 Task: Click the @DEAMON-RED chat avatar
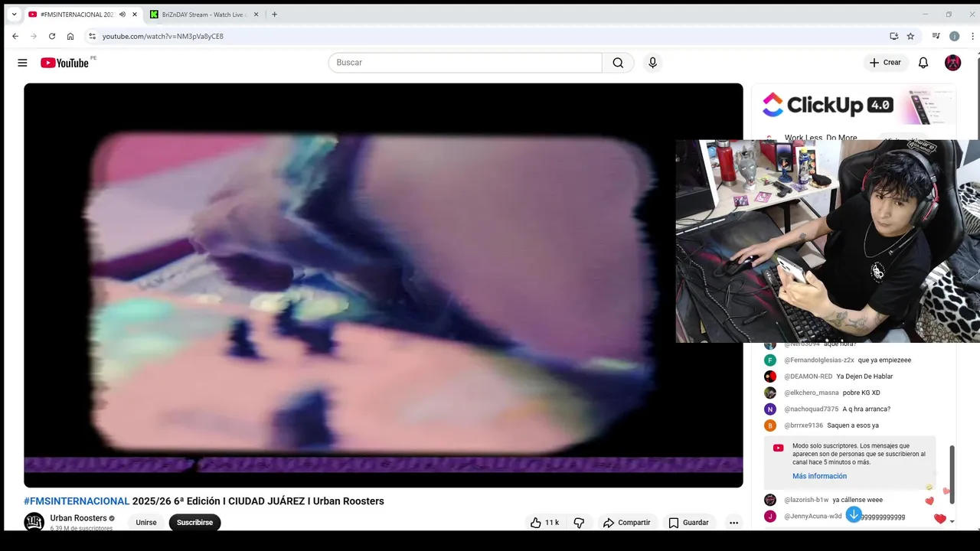[x=770, y=377]
